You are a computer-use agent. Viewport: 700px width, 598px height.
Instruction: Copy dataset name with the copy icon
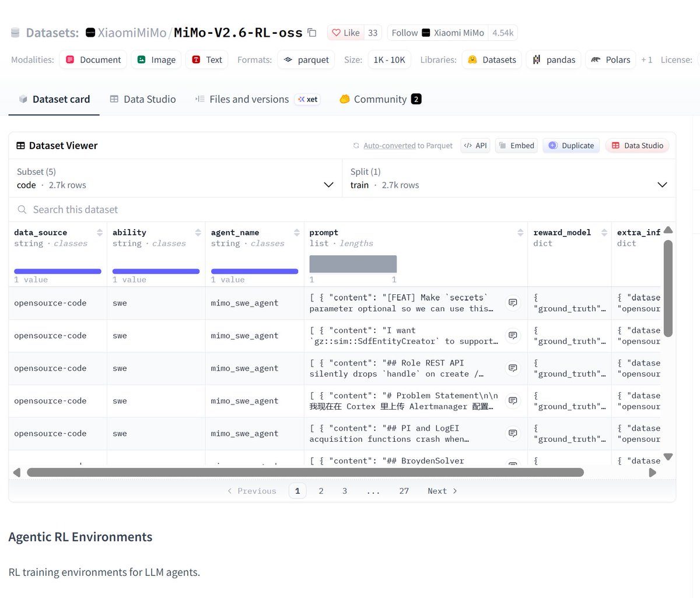coord(312,33)
